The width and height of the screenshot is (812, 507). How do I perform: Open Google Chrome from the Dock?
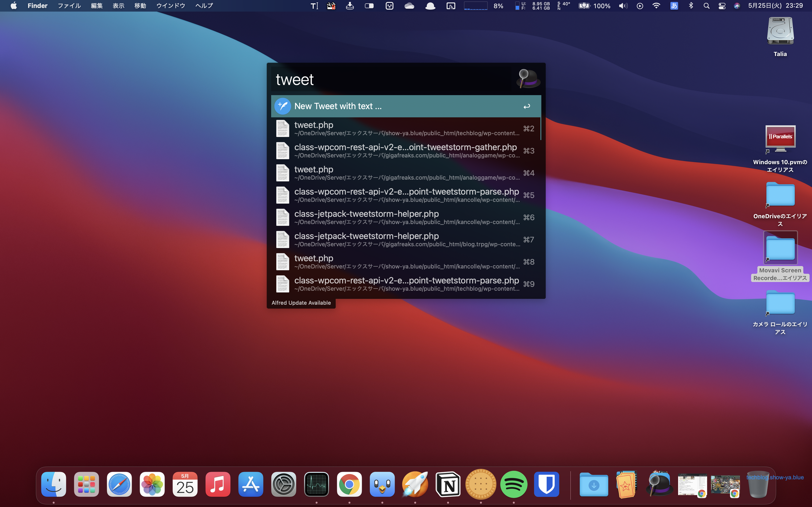tap(349, 484)
